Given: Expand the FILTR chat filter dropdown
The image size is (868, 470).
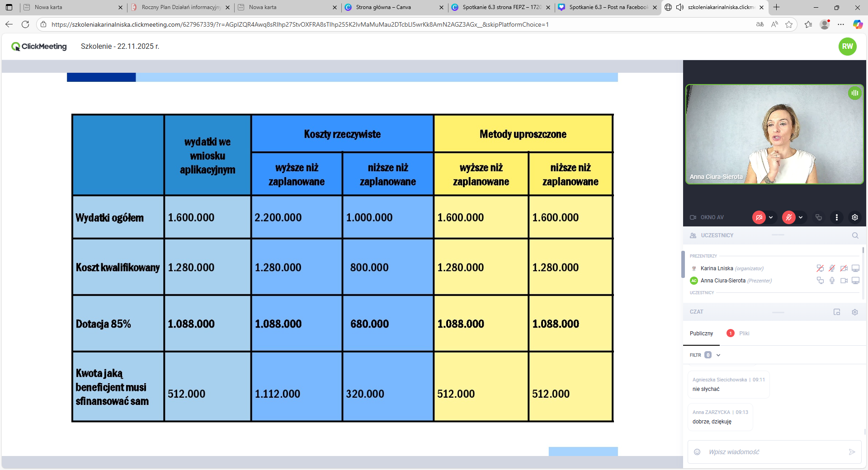Looking at the screenshot, I should [x=718, y=355].
